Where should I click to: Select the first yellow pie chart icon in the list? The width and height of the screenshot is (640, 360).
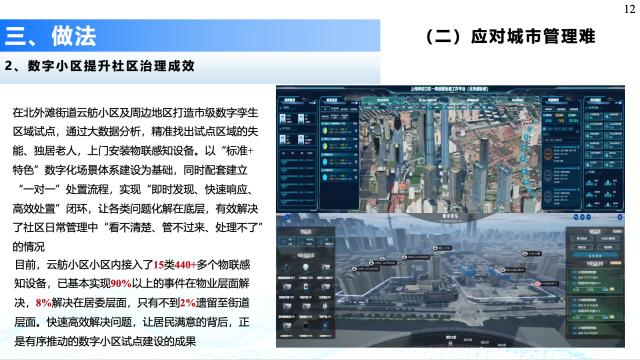325,131
